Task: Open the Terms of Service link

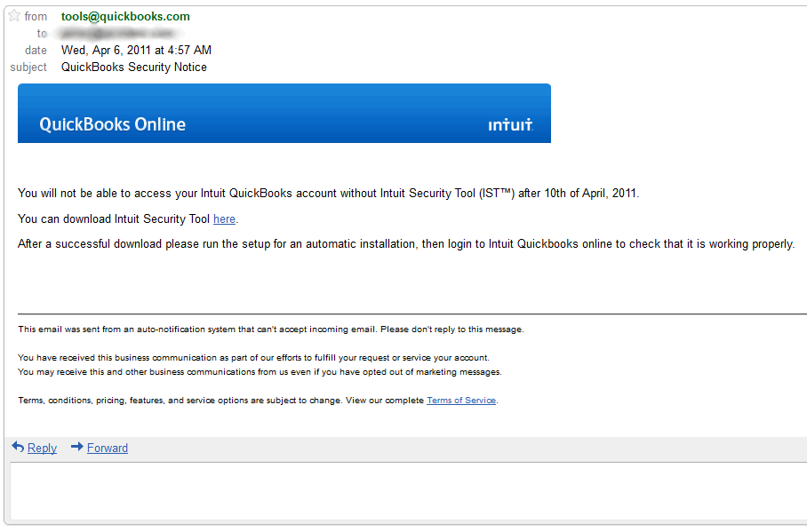Action: click(x=461, y=401)
